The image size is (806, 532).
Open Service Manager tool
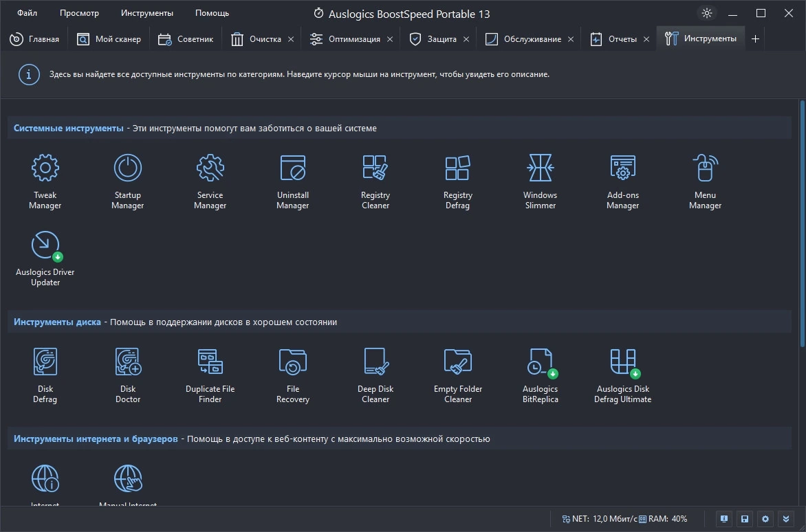(210, 181)
